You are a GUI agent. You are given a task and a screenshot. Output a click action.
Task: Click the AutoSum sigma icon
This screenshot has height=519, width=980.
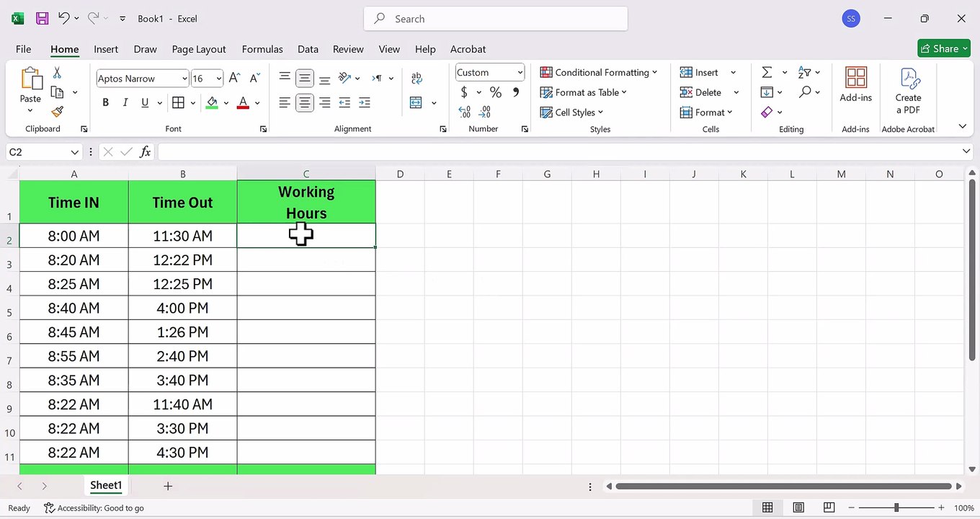tap(767, 72)
